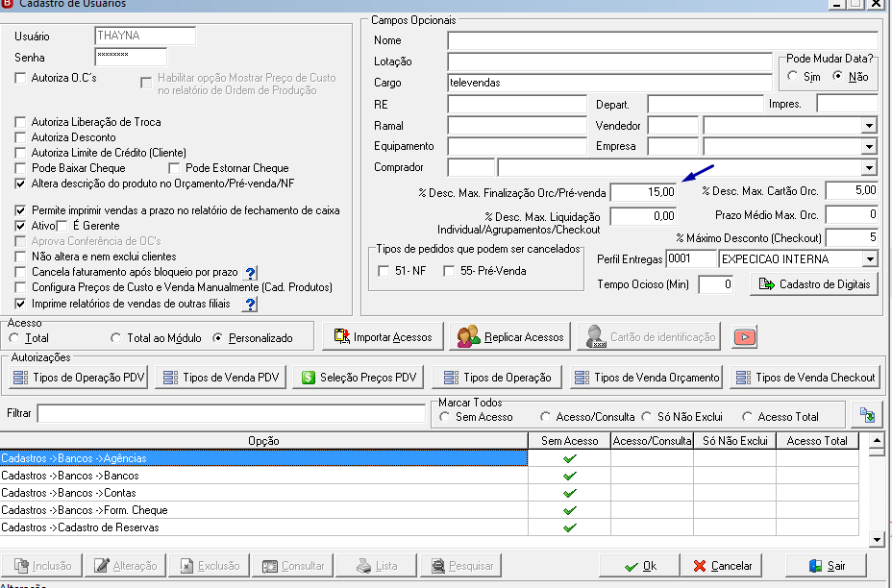
Task: Check Autoriza Liberação de Troca
Action: (20, 122)
